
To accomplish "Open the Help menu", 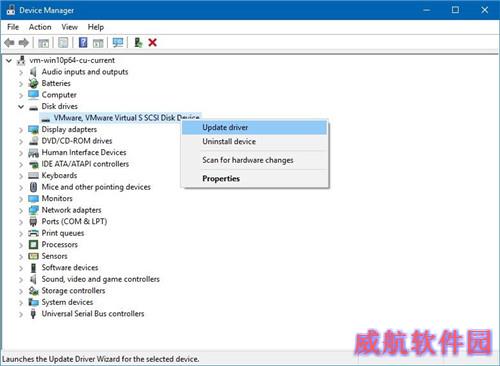I will click(96, 27).
